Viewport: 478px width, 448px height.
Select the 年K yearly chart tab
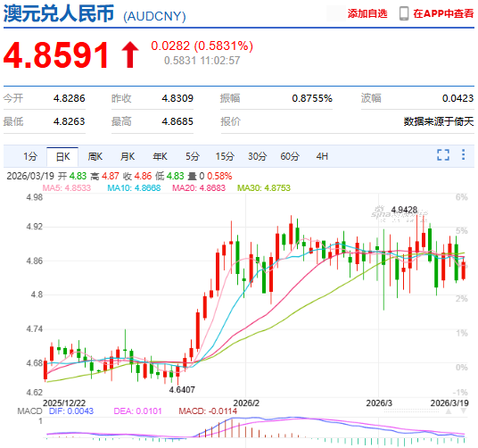(160, 156)
